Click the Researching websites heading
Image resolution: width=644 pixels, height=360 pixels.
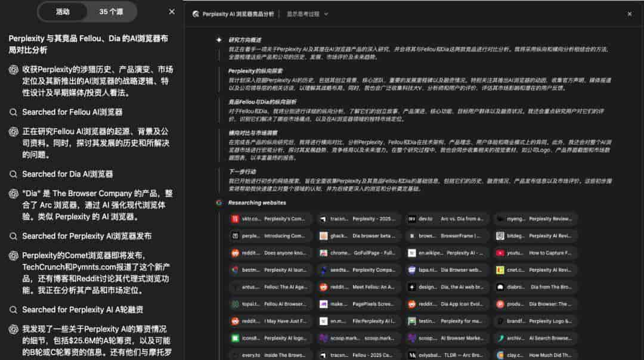point(257,203)
